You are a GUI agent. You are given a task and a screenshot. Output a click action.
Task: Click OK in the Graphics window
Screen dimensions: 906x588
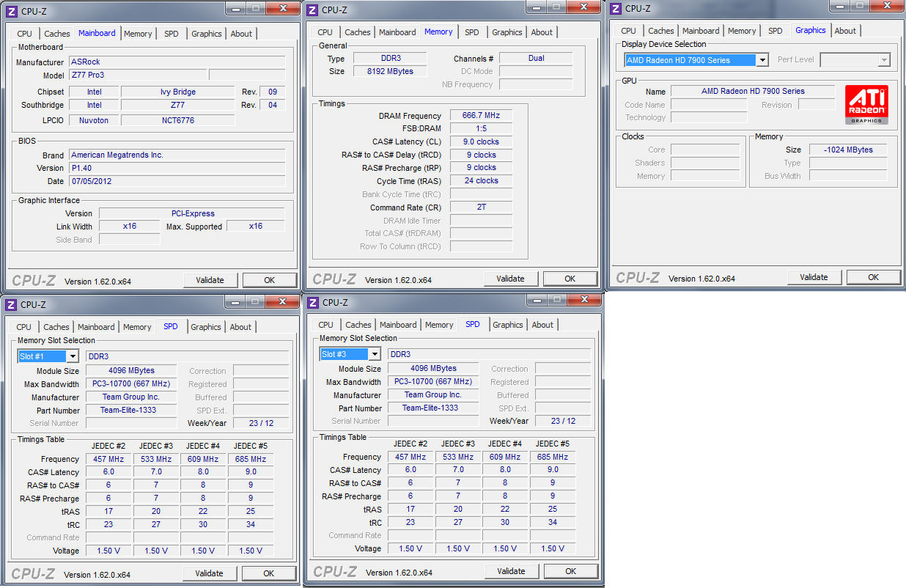(x=873, y=277)
